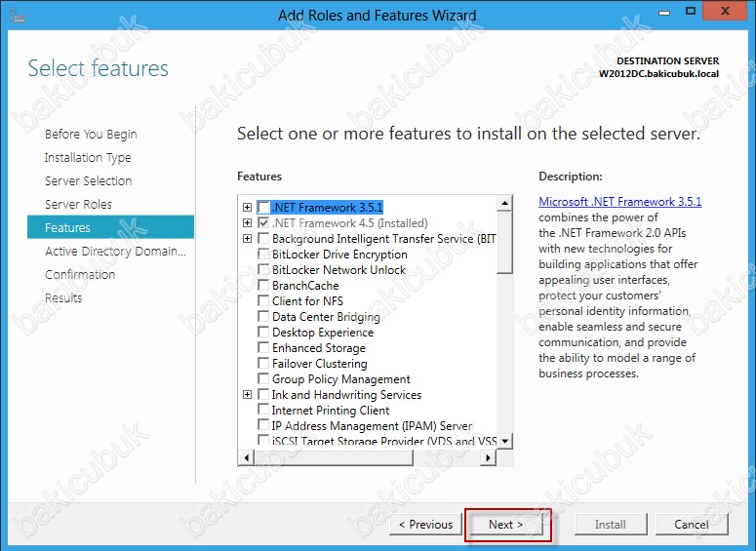Click the Cancel button

pyautogui.click(x=692, y=525)
